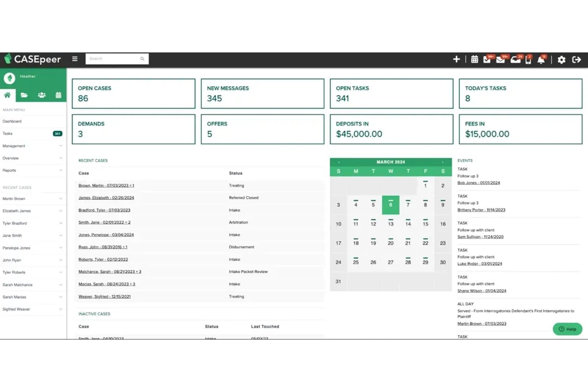Expand the Reports menu
Viewport: 588px width, 392px height.
[x=33, y=170]
